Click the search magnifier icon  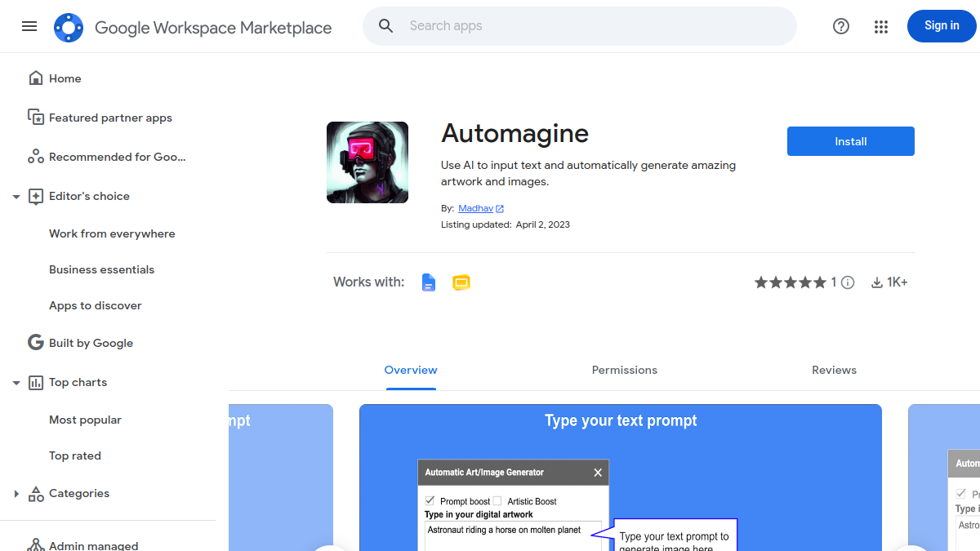coord(386,26)
